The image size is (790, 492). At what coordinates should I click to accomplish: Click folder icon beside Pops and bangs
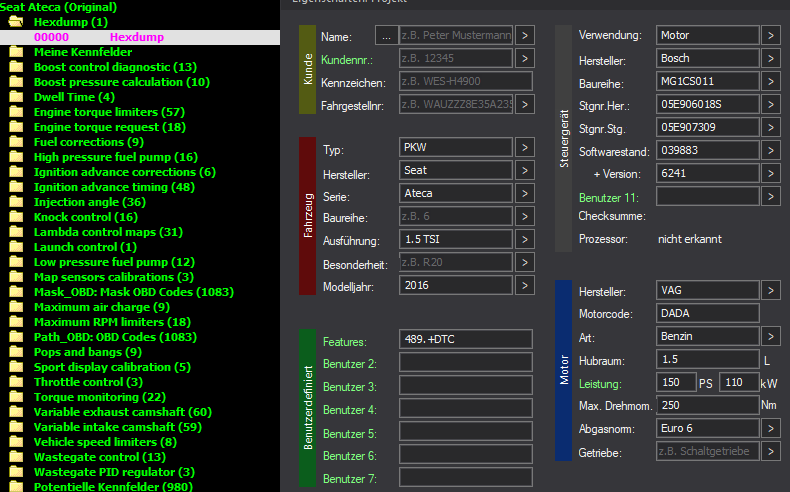16,352
